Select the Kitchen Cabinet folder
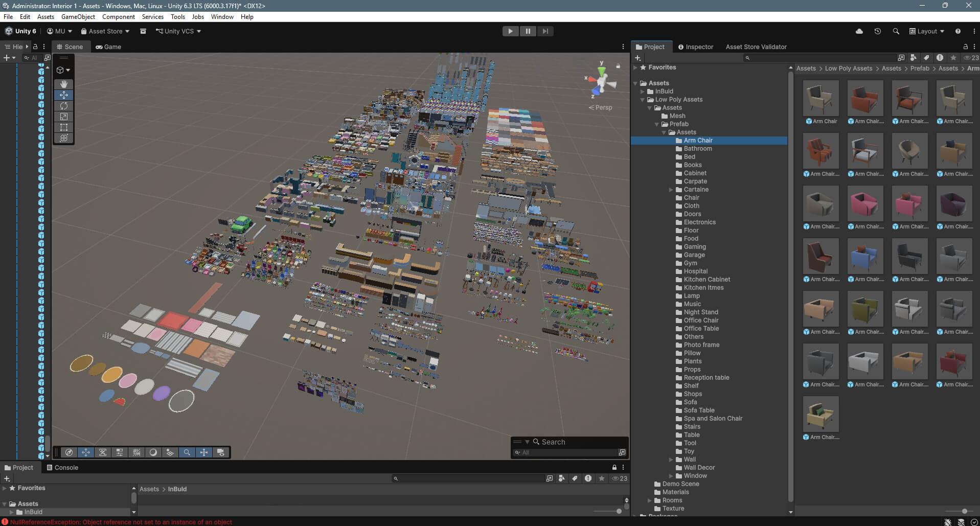The height and width of the screenshot is (526, 980). tap(707, 280)
